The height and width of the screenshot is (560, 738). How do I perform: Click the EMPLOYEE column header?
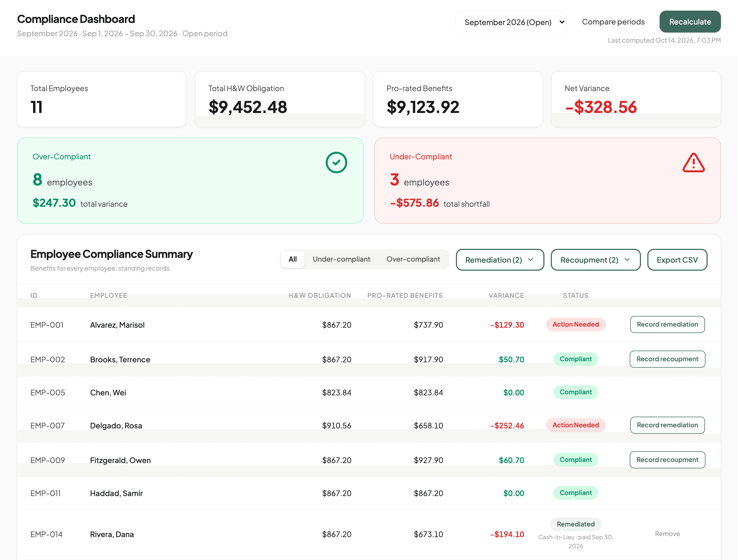109,295
